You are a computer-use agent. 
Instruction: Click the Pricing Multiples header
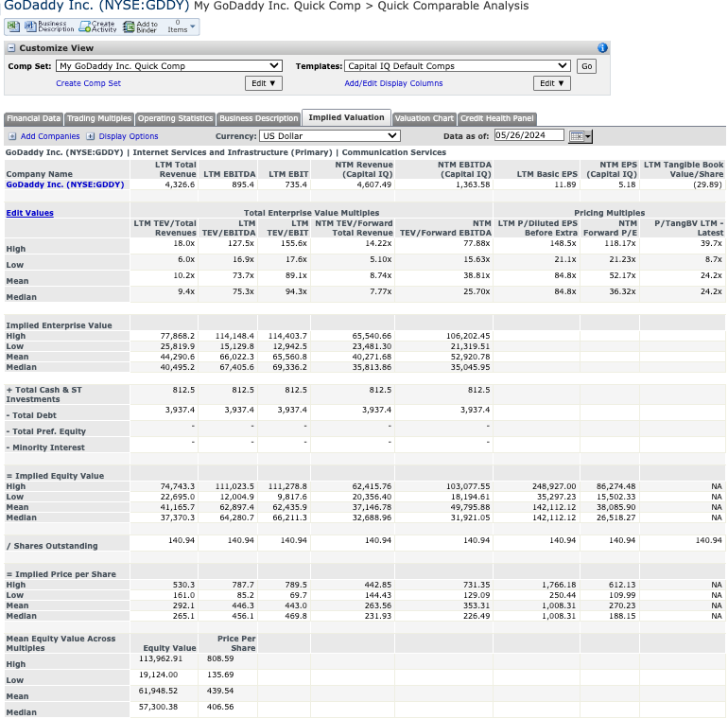coord(609,213)
